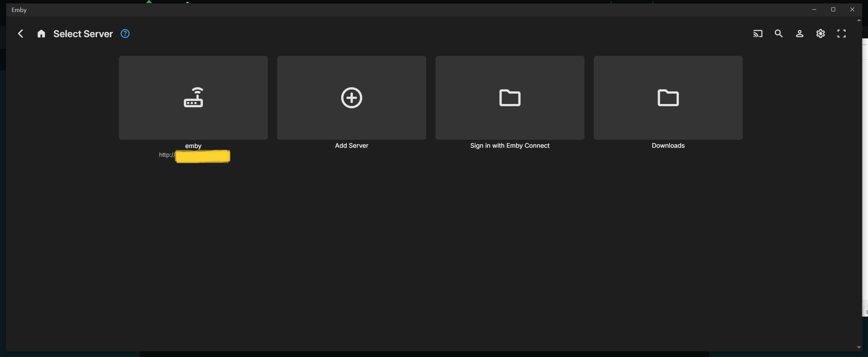This screenshot has width=868, height=357.
Task: Click the emby server name label
Action: (193, 146)
